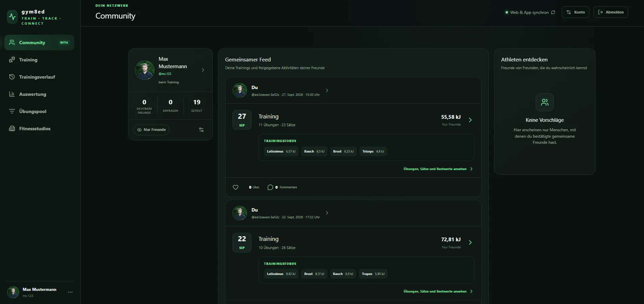Click the Fitnessstudios building icon
644x304 pixels.
[12, 129]
